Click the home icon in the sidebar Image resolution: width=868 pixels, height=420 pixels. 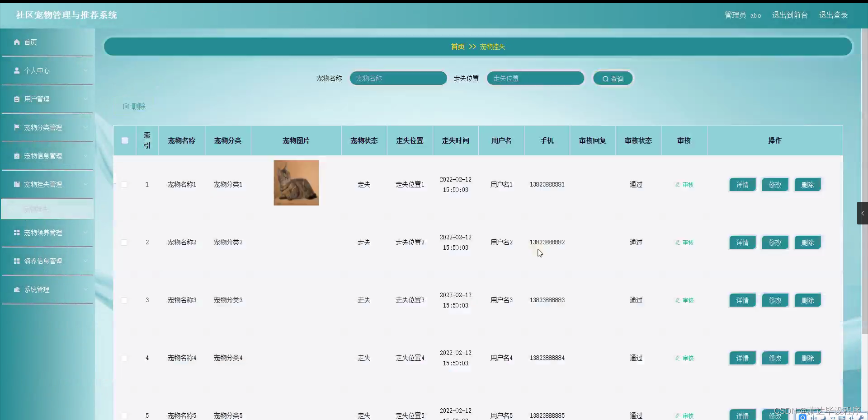click(17, 42)
